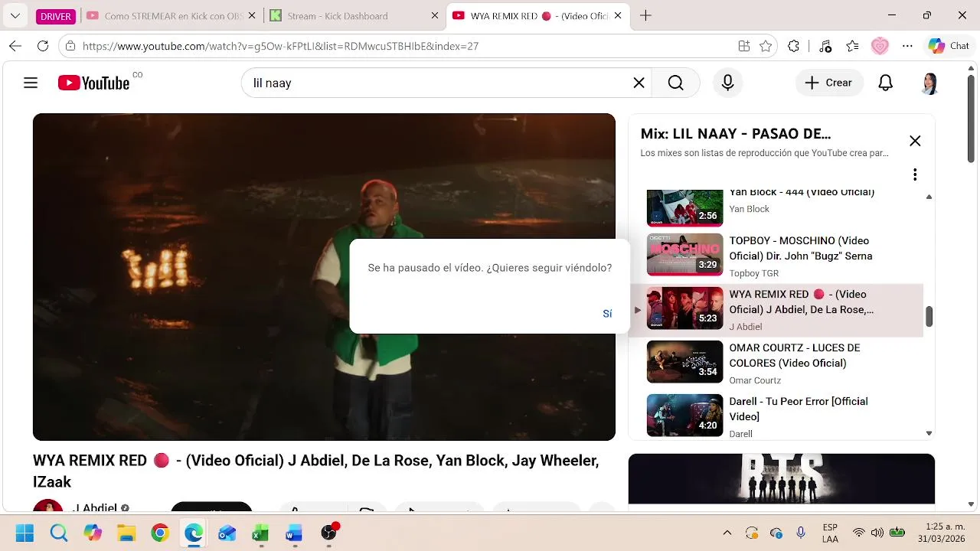Open Excel from the taskbar
This screenshot has width=980, height=551.
point(261,533)
